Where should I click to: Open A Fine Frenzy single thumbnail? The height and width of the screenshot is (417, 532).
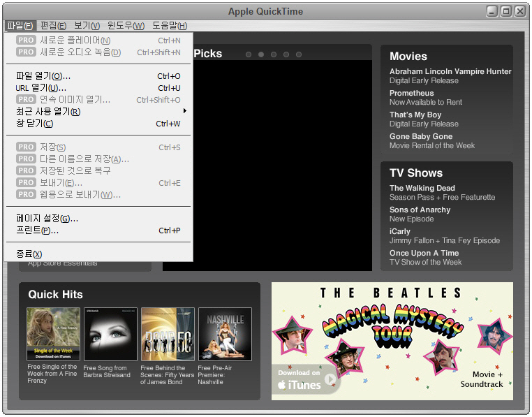tap(53, 334)
